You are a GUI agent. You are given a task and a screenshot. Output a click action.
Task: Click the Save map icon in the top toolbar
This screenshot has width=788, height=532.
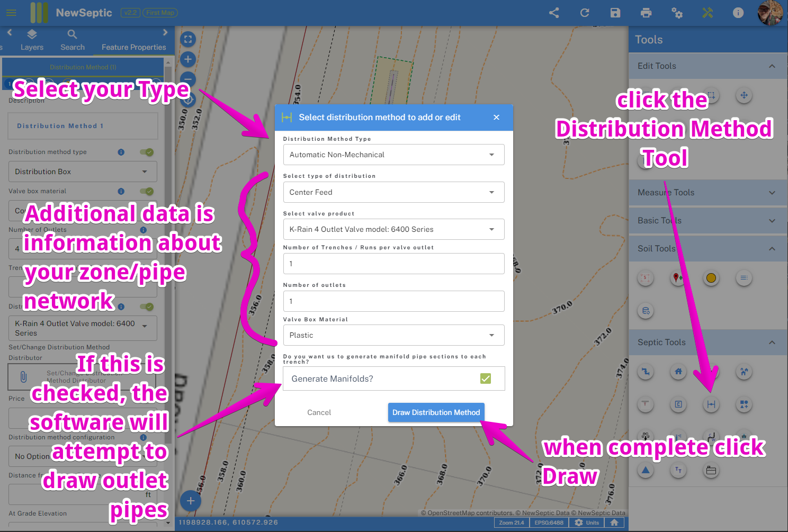pos(615,13)
